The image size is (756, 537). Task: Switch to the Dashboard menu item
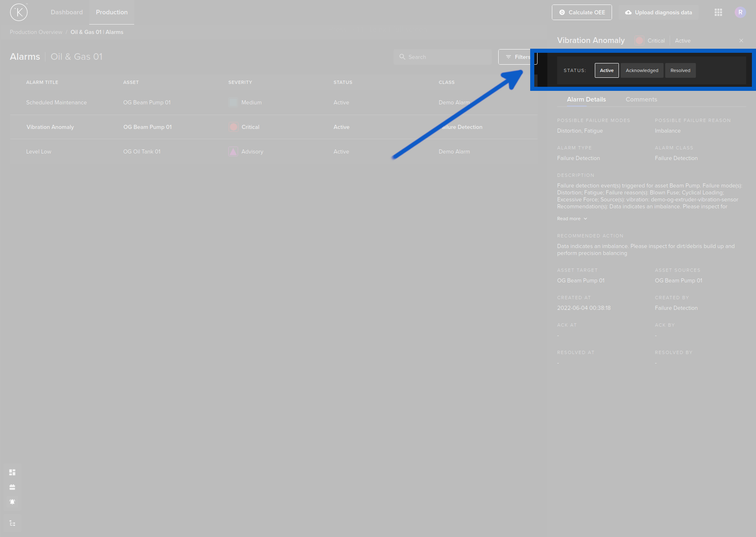click(66, 12)
